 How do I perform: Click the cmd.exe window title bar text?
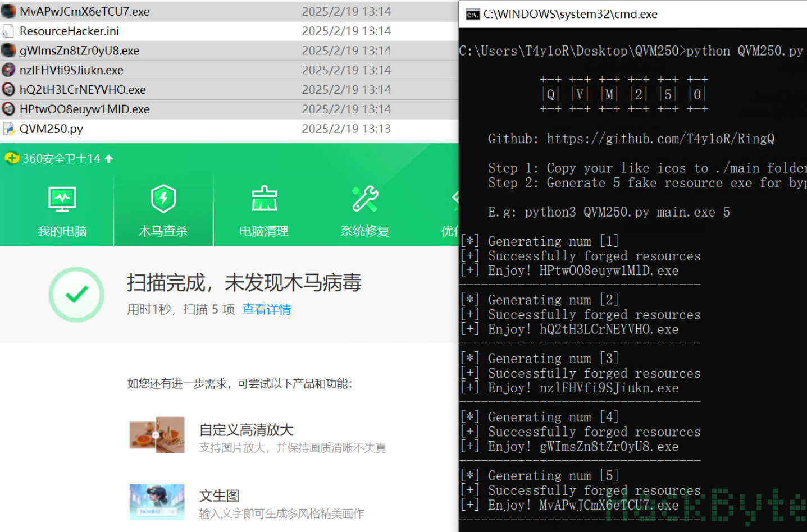[570, 14]
